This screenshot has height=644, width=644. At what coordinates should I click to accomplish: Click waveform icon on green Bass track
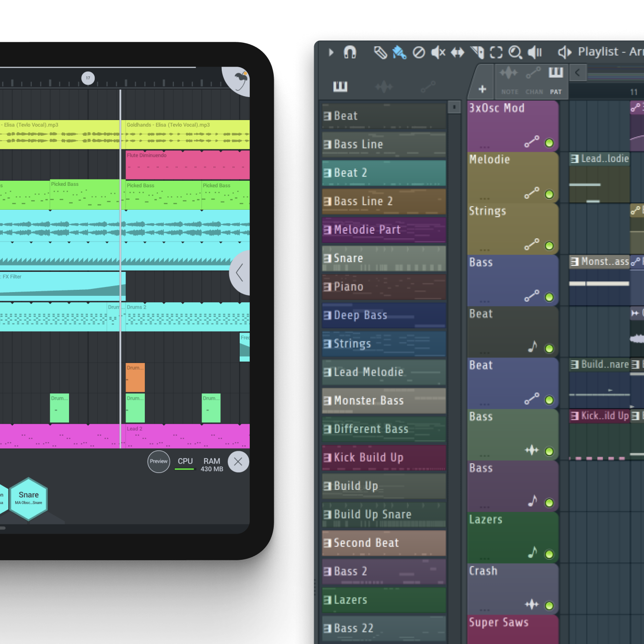tap(532, 450)
